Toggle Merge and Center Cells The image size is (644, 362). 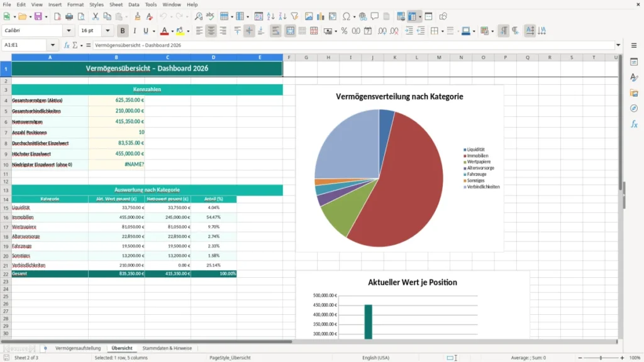pos(291,31)
